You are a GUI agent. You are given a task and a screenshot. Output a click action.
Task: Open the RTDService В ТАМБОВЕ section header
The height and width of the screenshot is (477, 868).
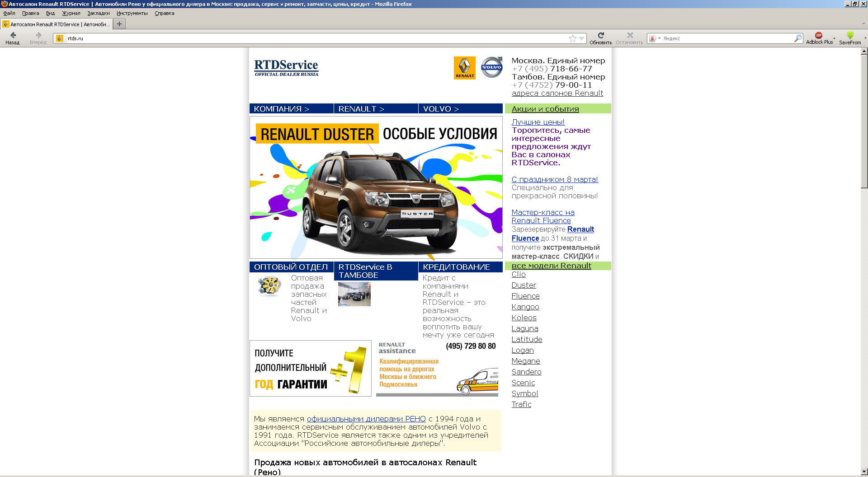click(376, 271)
